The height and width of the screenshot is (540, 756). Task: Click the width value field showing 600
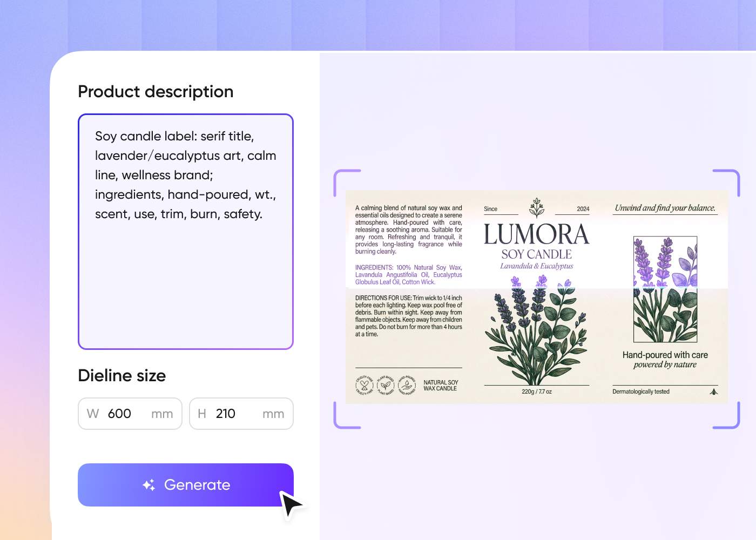[x=119, y=414]
